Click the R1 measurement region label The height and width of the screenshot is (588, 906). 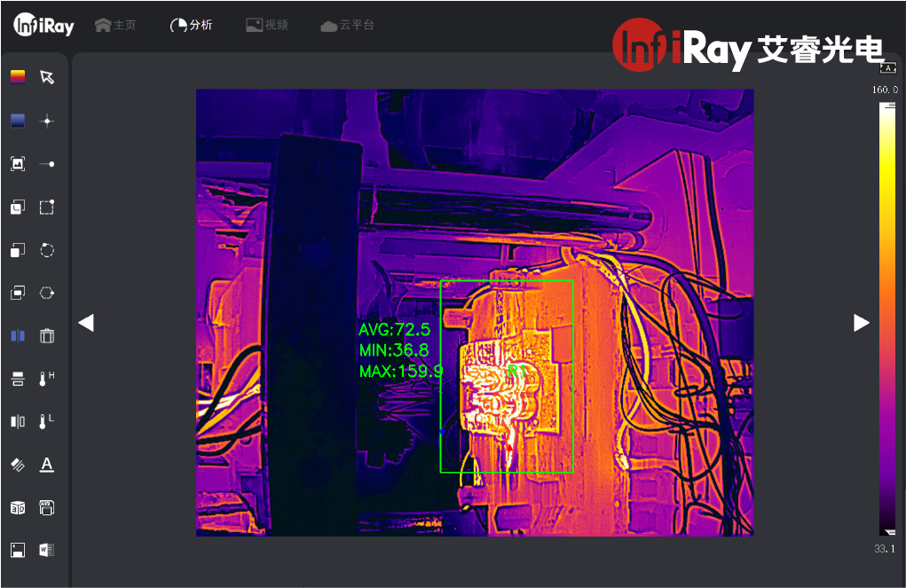[x=516, y=372]
